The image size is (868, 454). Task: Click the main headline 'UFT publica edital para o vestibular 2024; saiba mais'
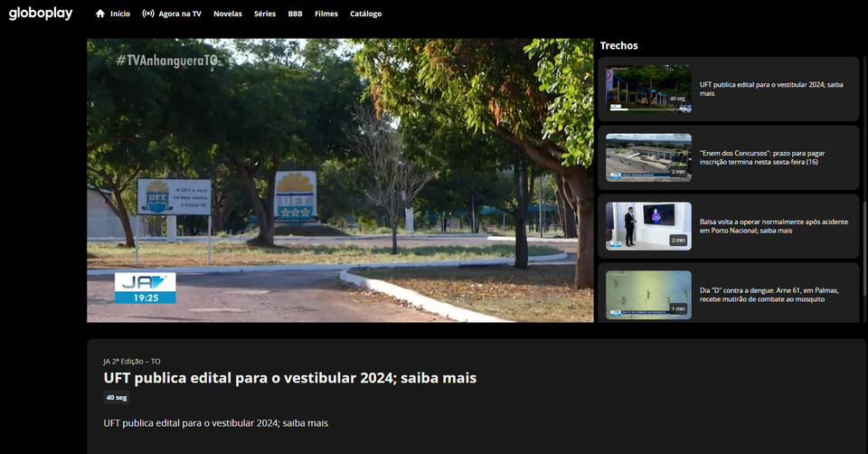[289, 378]
